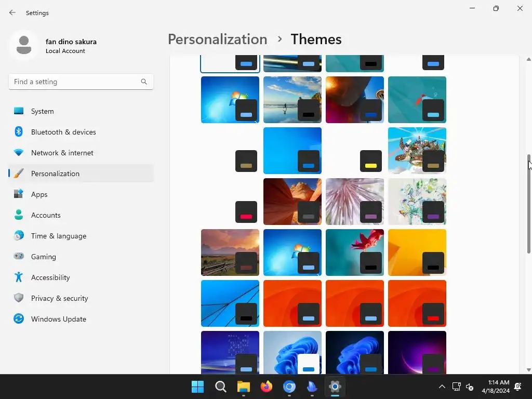Screen dimensions: 532x399
Task: Select the dark blue Vista-style aurora theme
Action: 230,353
